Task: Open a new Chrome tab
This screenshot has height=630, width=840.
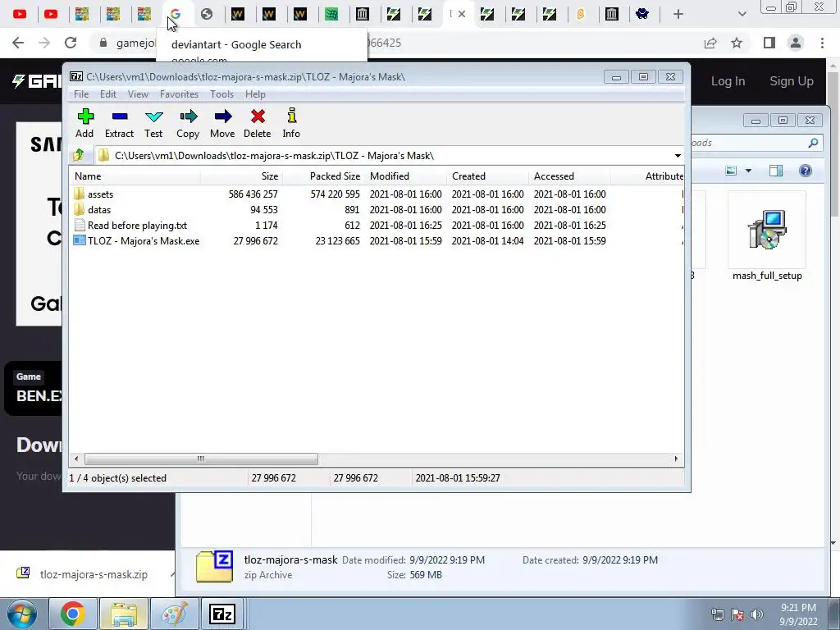Action: click(x=678, y=14)
